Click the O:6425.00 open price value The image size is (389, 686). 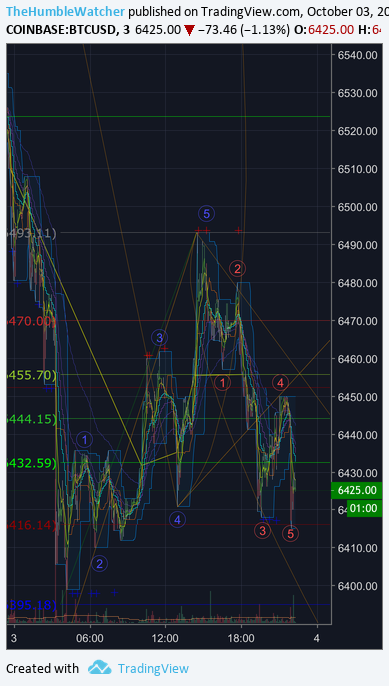pyautogui.click(x=324, y=30)
